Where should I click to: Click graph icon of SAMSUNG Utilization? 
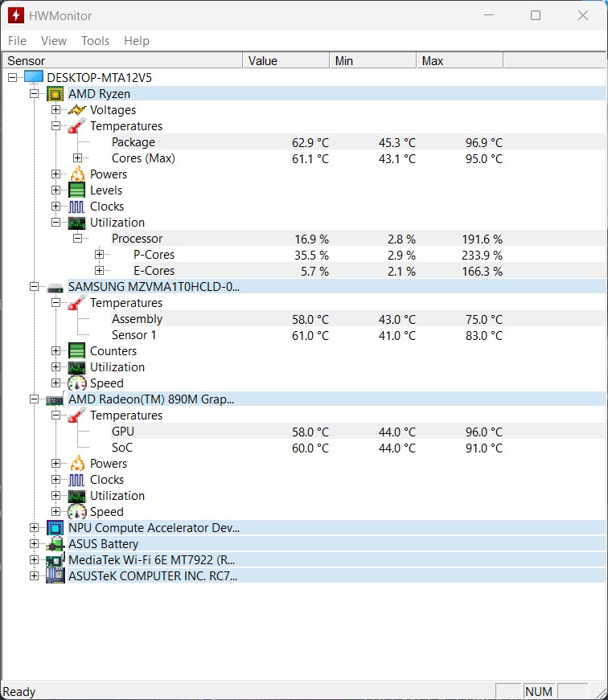[x=77, y=367]
